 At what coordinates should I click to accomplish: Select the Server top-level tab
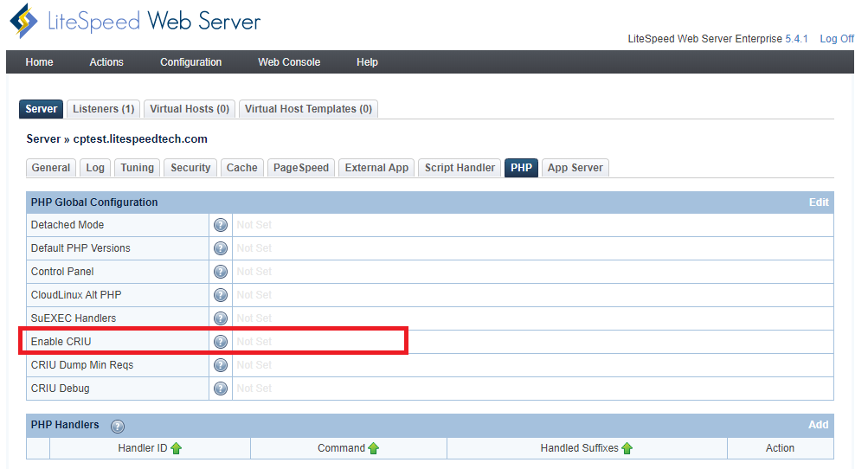click(41, 109)
